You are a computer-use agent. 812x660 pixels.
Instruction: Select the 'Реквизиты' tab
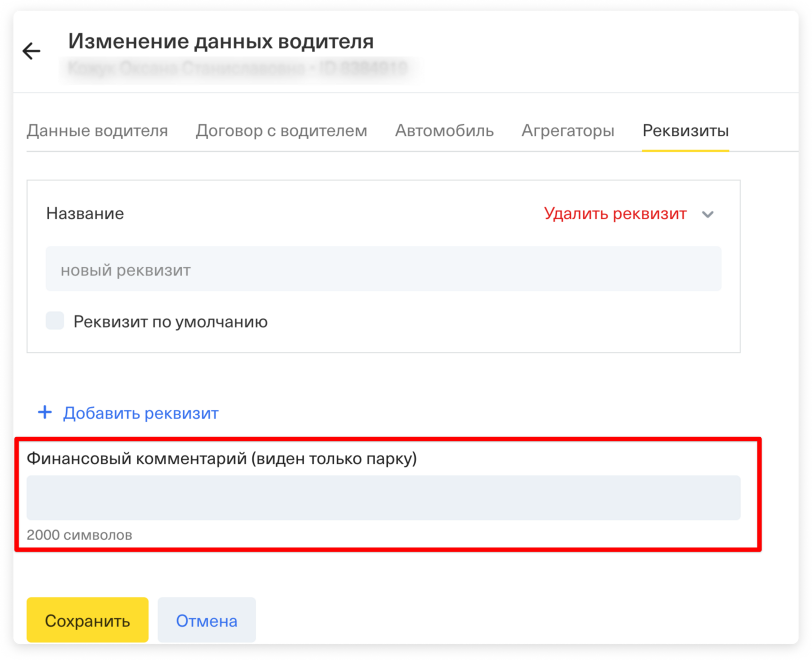pos(685,130)
